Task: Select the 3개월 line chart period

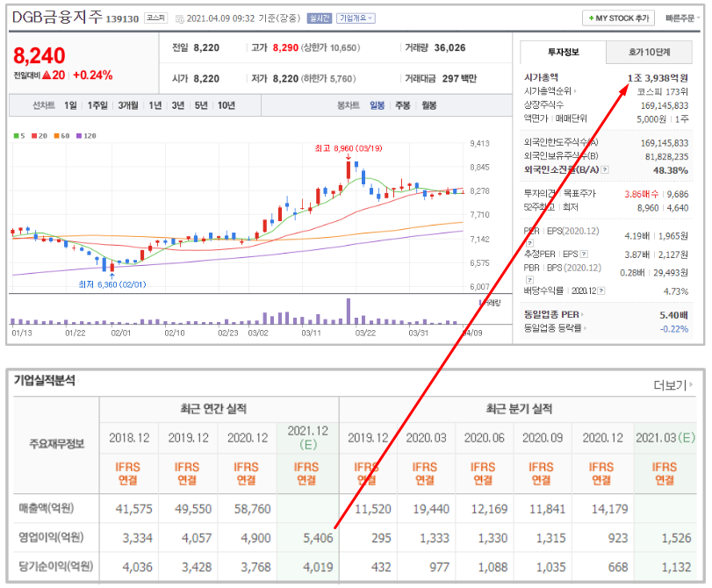Action: 128,105
